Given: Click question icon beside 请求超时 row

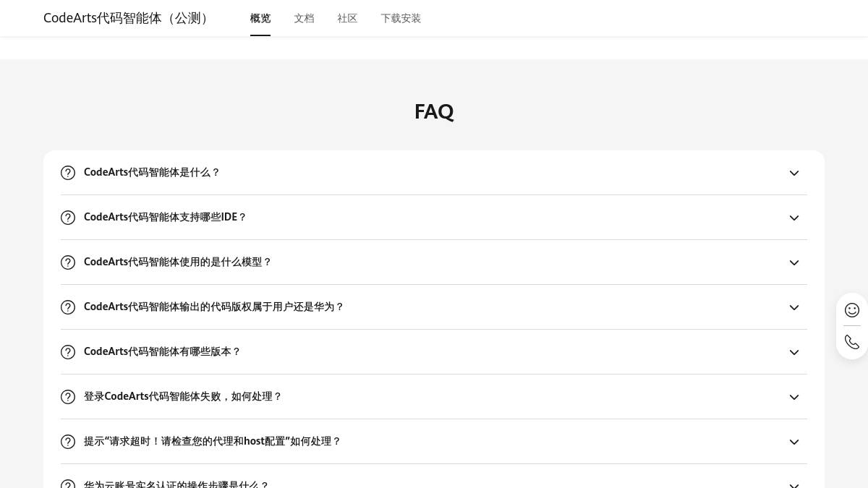Looking at the screenshot, I should click(x=68, y=442).
